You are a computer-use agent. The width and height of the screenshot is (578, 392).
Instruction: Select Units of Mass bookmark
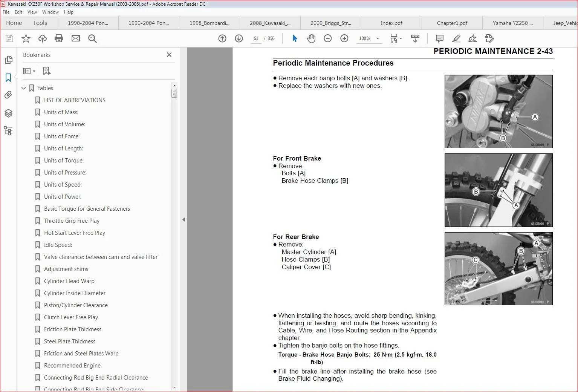click(x=61, y=112)
